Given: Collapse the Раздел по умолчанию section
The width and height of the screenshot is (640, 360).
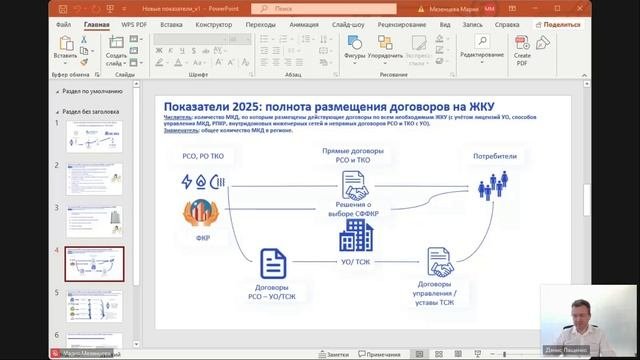Looking at the screenshot, I should [57, 92].
